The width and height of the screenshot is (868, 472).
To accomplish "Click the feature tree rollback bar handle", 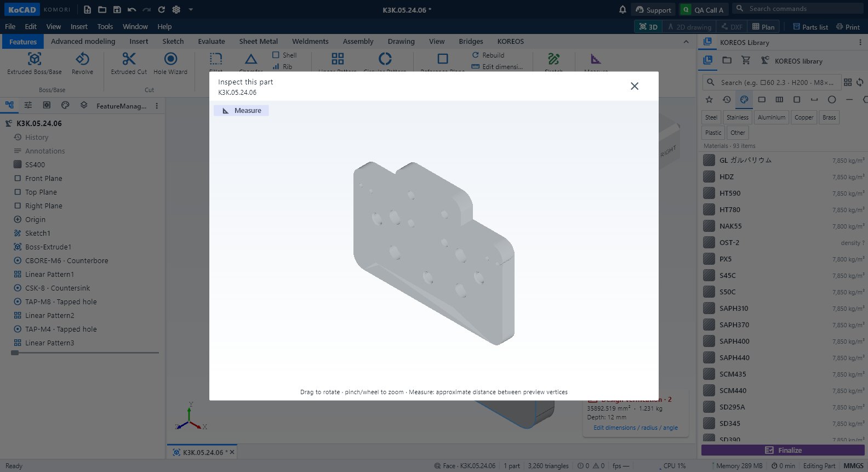I will pos(15,352).
